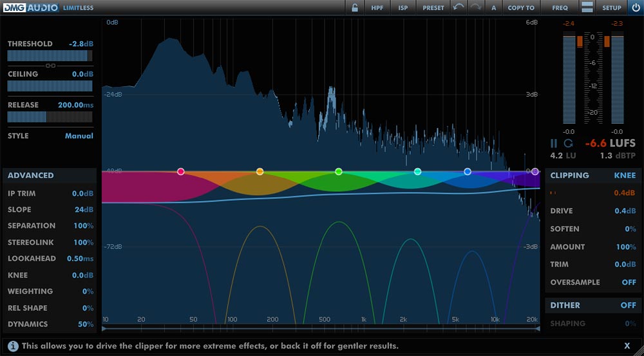
Task: Click the SEPARATION value 100%
Action: [x=83, y=225]
